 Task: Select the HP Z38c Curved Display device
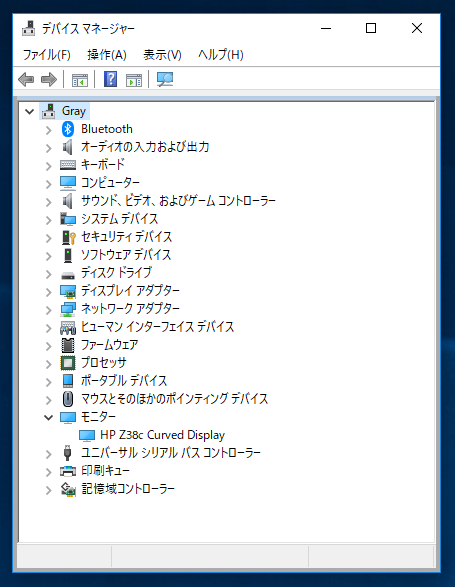coord(162,435)
